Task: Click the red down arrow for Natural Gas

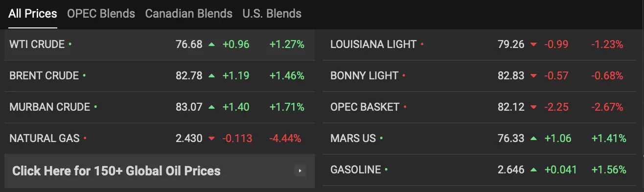Action: pyautogui.click(x=211, y=139)
